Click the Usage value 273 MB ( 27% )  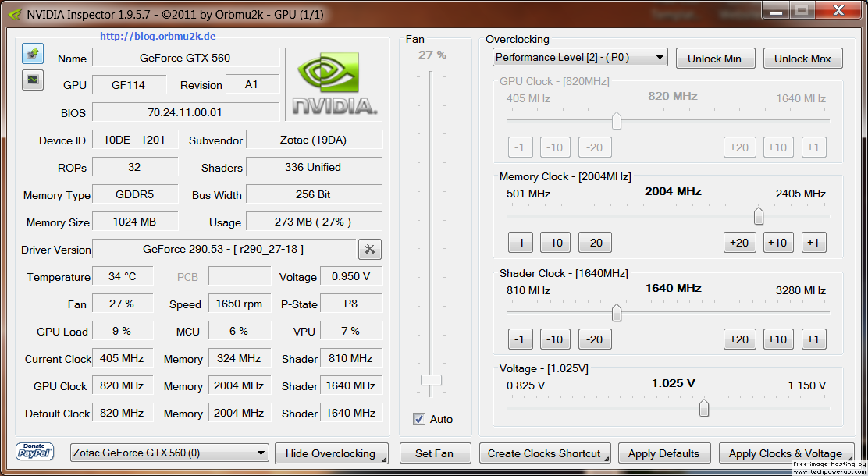(x=314, y=222)
